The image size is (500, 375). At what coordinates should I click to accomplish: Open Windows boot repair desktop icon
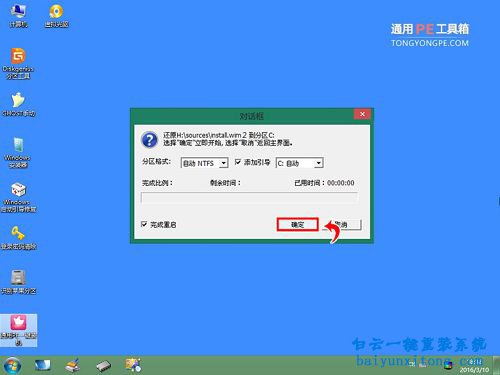pos(18,197)
